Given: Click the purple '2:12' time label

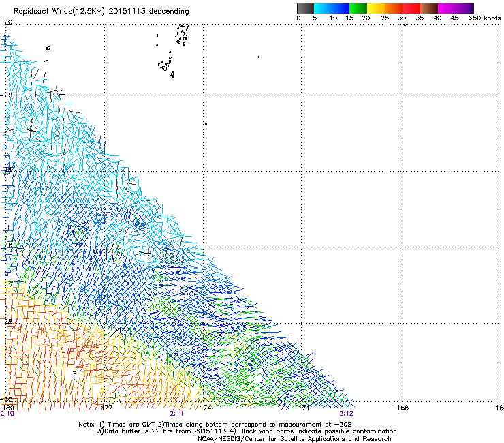Looking at the screenshot, I should coord(346,414).
